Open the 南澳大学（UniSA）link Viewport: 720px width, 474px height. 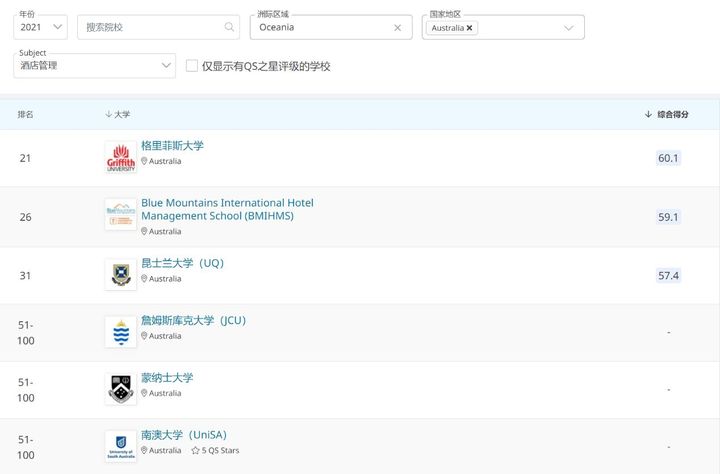pos(184,434)
